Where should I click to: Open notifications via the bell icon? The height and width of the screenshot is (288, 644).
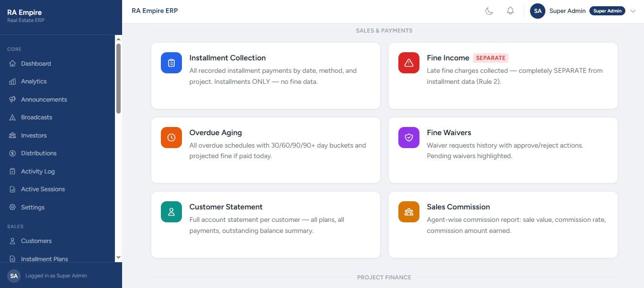click(x=510, y=11)
